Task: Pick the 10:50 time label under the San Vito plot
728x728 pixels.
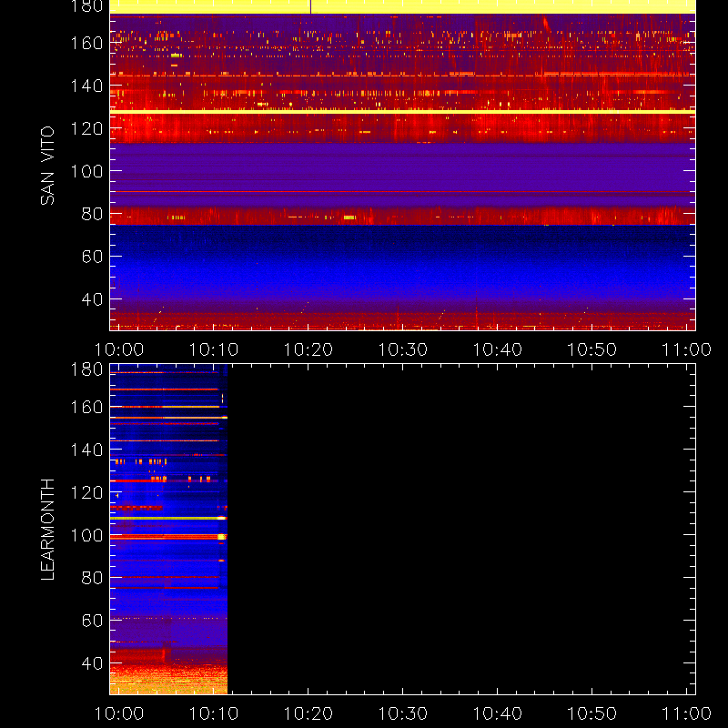Action: (592, 349)
